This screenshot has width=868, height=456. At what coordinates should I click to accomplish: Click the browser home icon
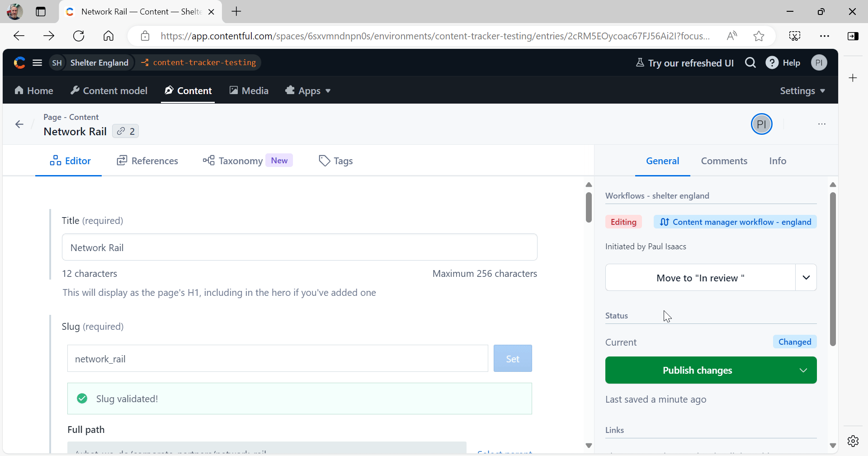(108, 36)
